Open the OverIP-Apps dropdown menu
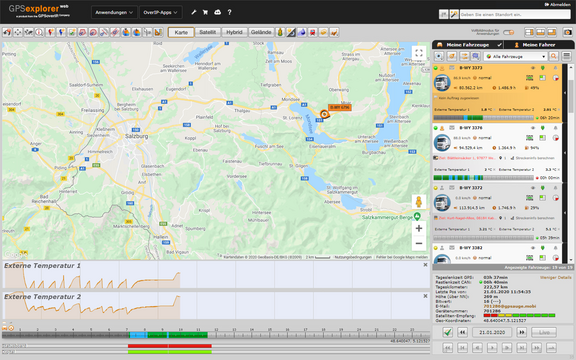The width and height of the screenshot is (576, 360). pyautogui.click(x=161, y=12)
